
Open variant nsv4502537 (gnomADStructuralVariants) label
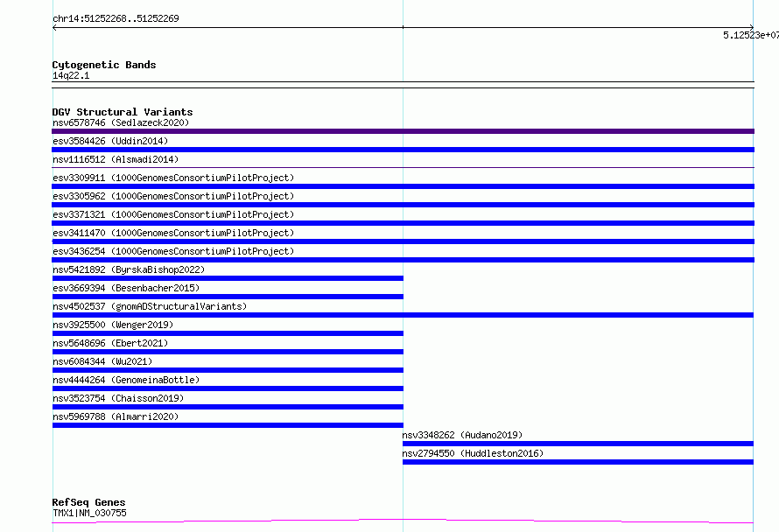pyautogui.click(x=150, y=306)
